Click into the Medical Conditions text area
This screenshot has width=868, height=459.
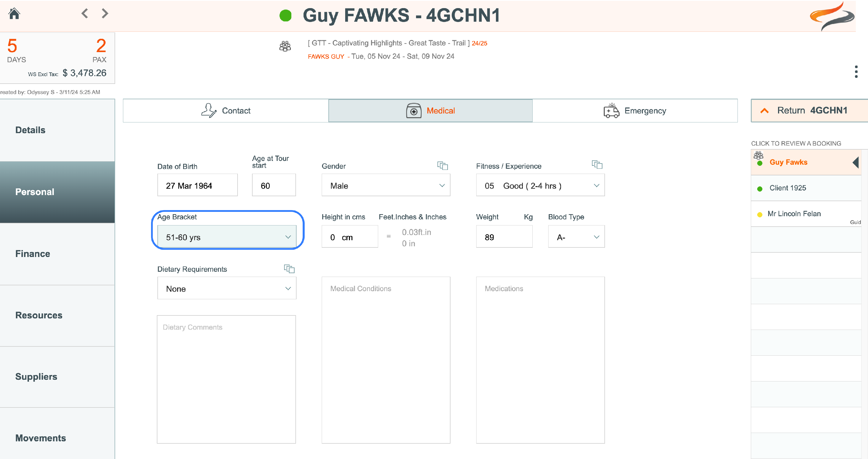[x=385, y=361]
